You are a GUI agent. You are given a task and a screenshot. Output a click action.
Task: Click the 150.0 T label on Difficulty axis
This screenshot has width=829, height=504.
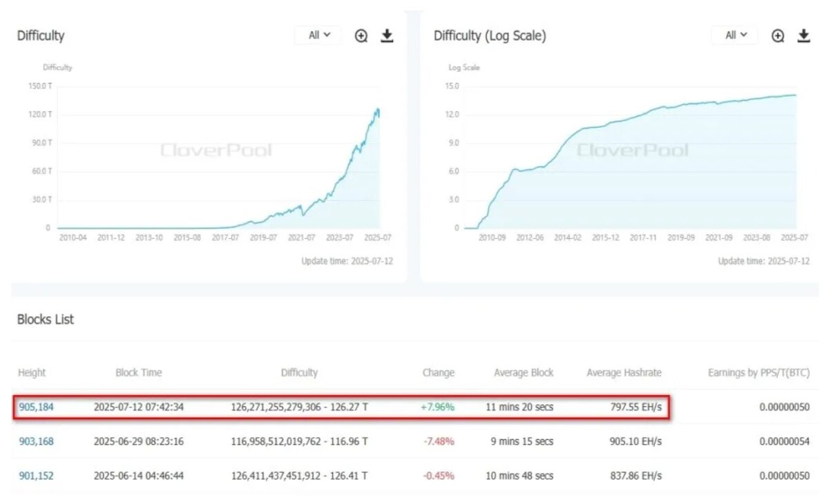(x=39, y=86)
